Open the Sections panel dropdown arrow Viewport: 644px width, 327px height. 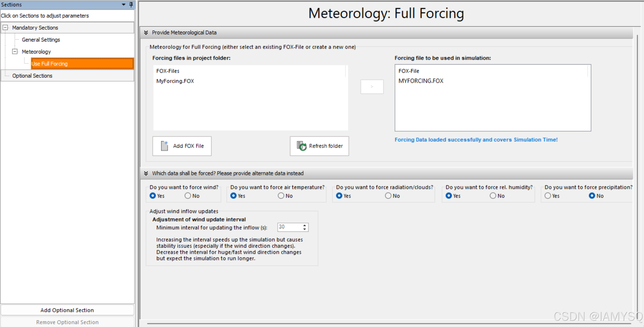point(124,4)
